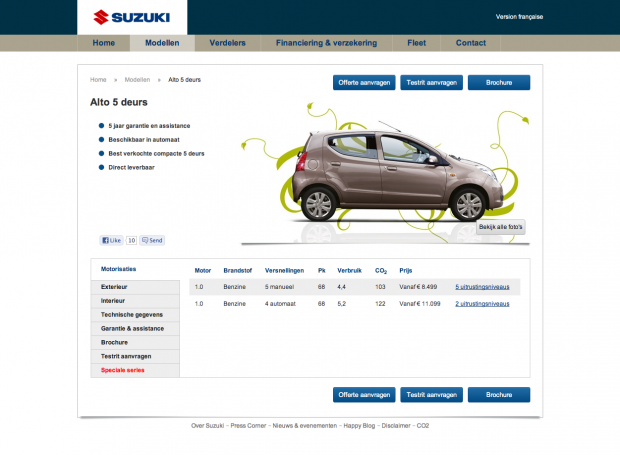Click bottom Offerte aanvragen button

pos(364,395)
